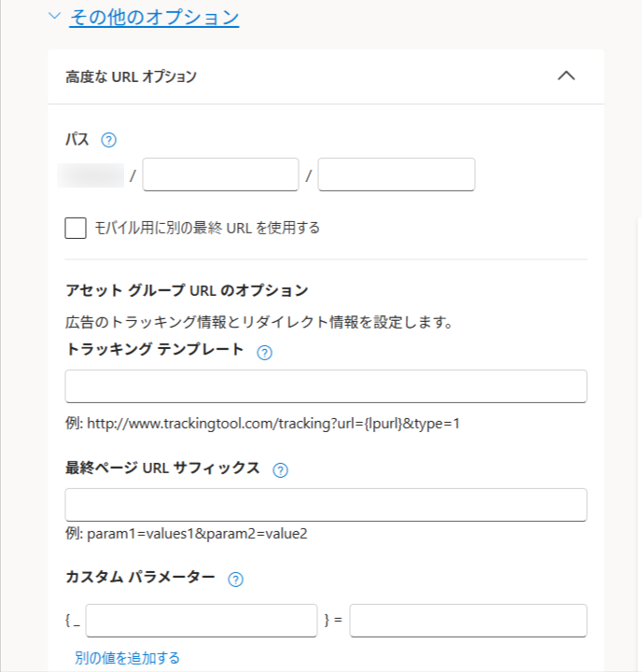Click the custom parameter name field
The height and width of the screenshot is (672, 642).
[x=202, y=621]
